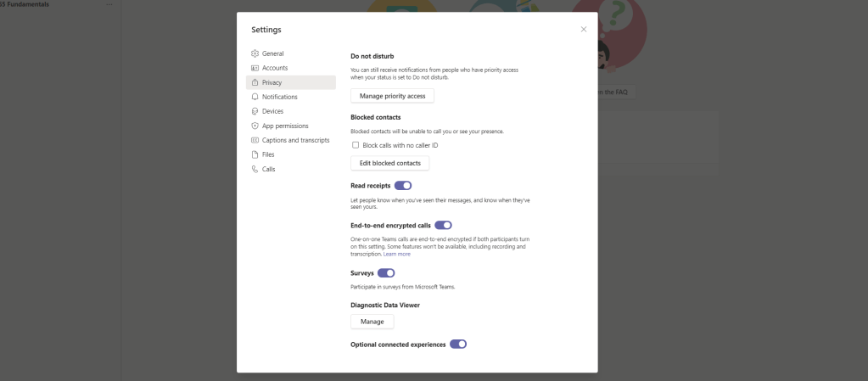868x381 pixels.
Task: Click the App permissions shield icon
Action: 255,126
